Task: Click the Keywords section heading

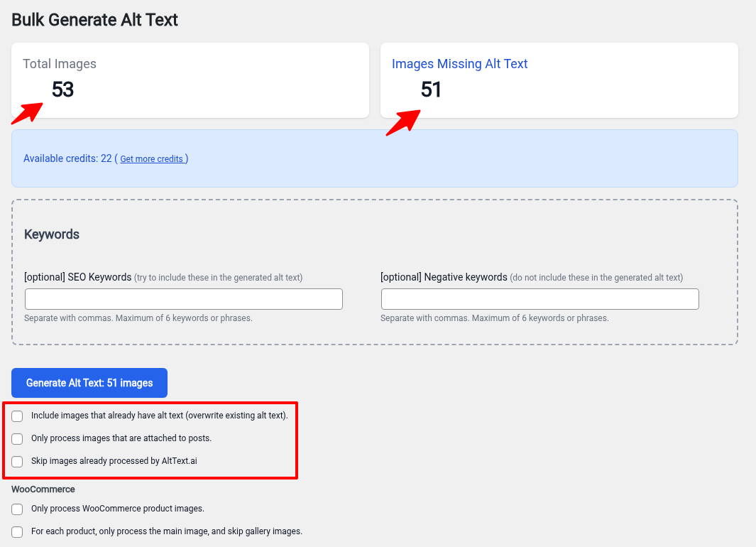Action: coord(51,234)
